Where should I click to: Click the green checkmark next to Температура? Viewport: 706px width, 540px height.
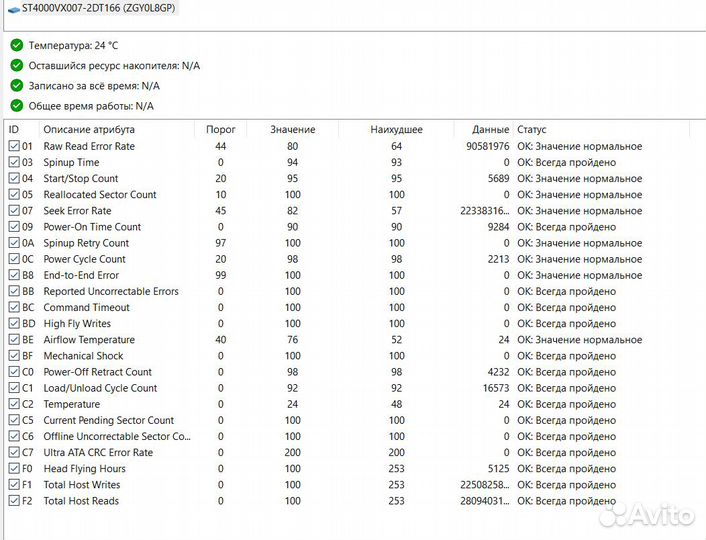(x=16, y=45)
